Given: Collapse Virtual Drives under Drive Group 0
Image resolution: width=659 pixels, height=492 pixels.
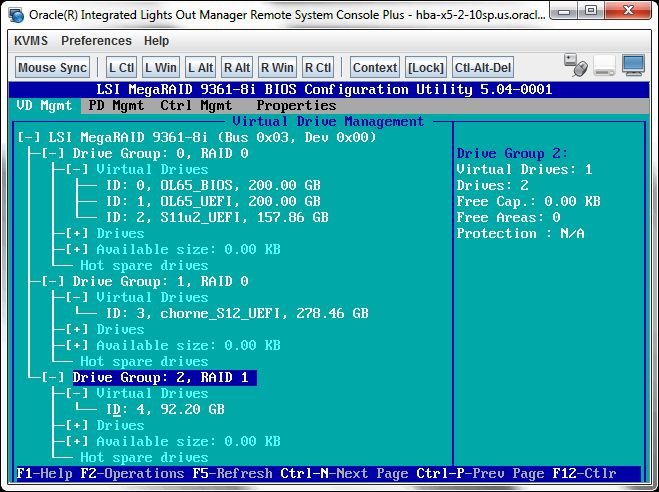Looking at the screenshot, I should [77, 169].
